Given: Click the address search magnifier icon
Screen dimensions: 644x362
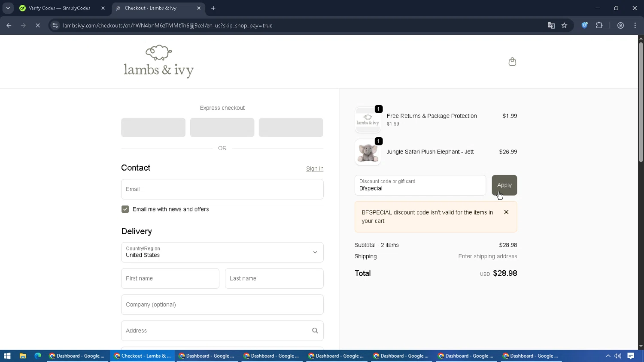Looking at the screenshot, I should coord(315,331).
